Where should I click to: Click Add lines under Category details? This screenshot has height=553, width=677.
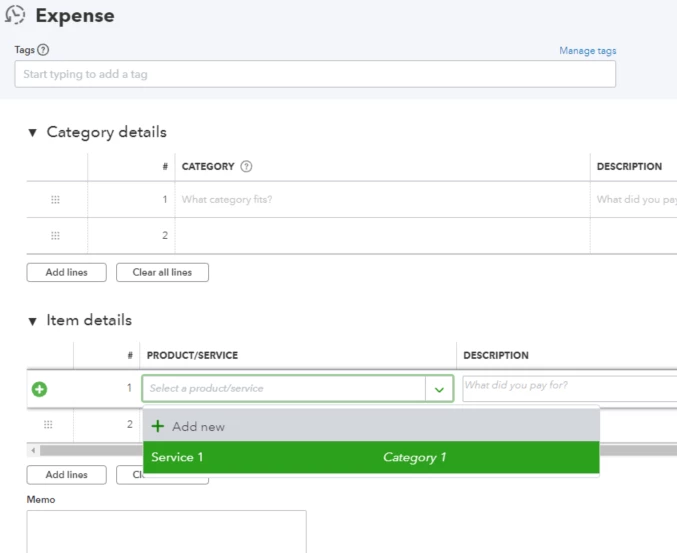pos(66,272)
